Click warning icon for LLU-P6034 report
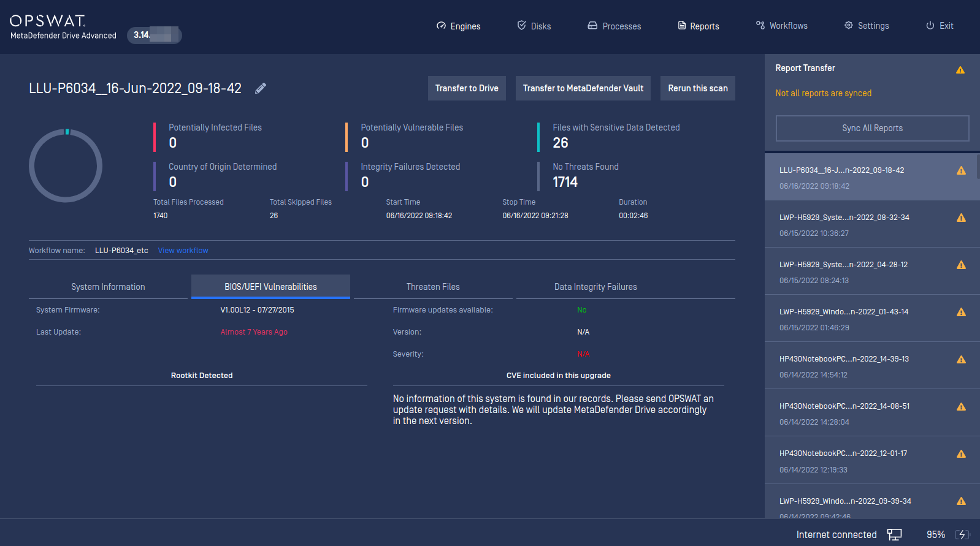 961,170
